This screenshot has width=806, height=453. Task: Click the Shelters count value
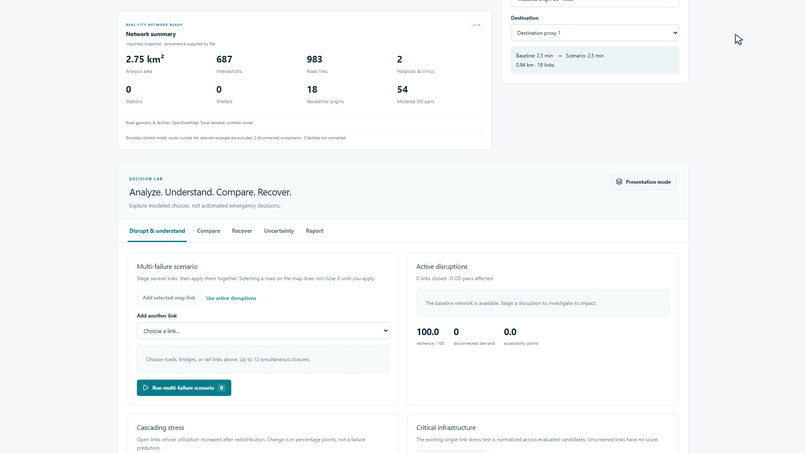point(219,89)
